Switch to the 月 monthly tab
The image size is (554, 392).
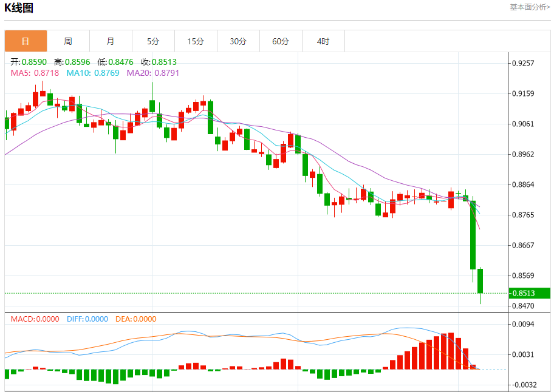111,41
